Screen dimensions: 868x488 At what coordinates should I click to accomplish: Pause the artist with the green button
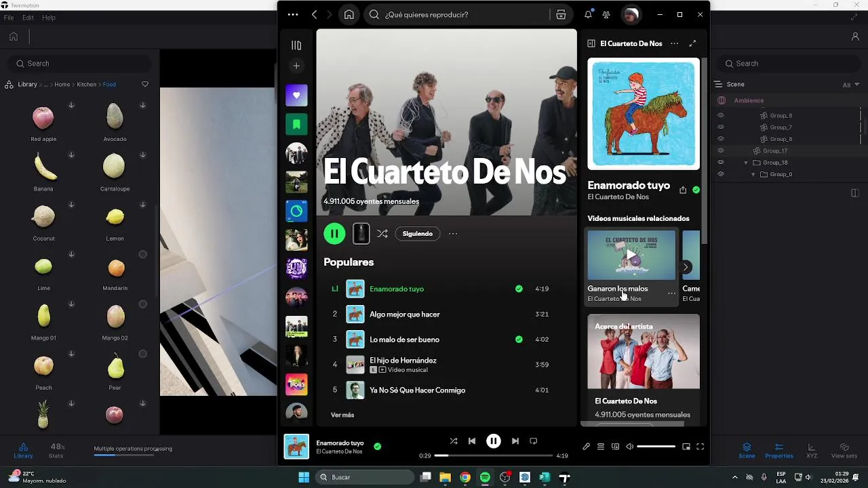click(x=334, y=234)
